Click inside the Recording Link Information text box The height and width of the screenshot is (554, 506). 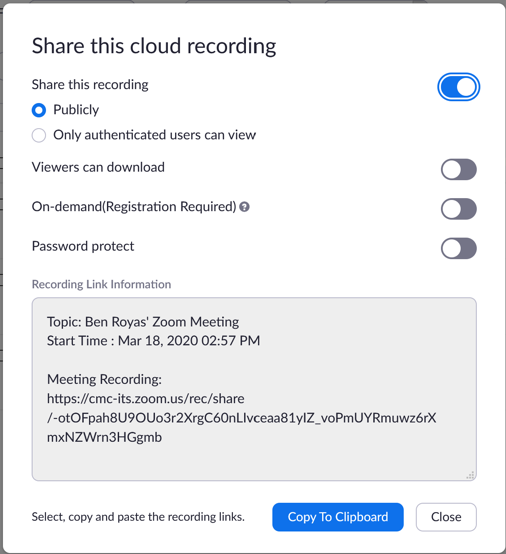click(x=254, y=389)
